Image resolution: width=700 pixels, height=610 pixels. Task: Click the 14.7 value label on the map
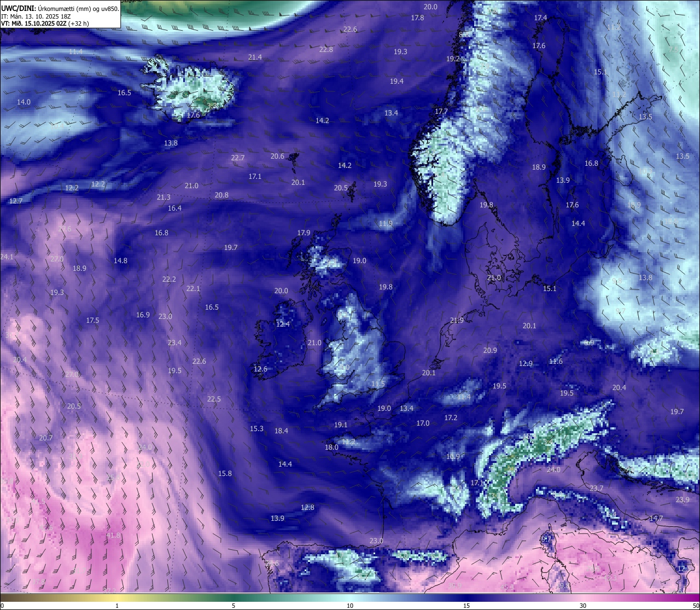tap(656, 519)
